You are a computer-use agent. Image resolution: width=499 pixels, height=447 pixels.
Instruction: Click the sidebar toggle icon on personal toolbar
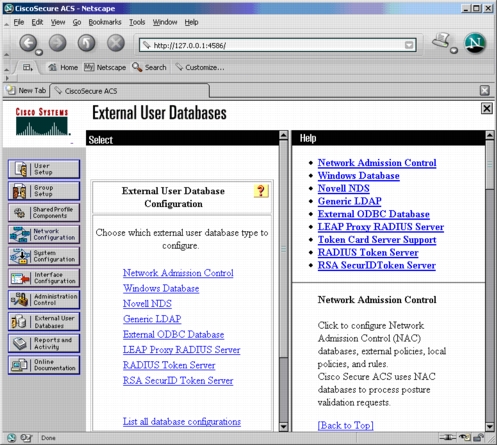[x=27, y=68]
